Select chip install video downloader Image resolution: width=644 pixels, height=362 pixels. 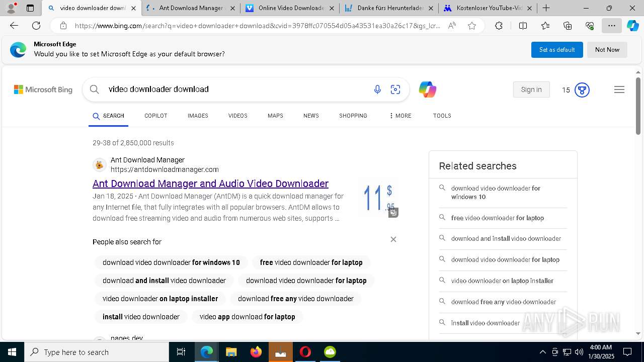coord(141,317)
